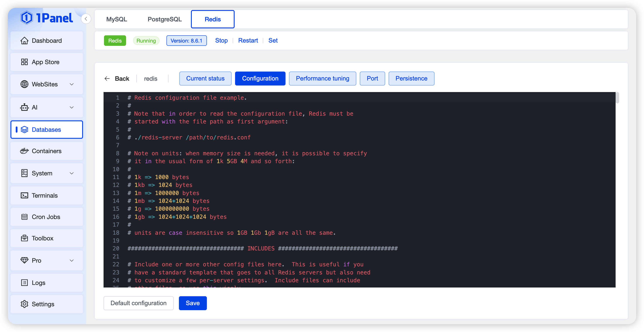Collapse sidebar with the chevron button

coord(86,19)
